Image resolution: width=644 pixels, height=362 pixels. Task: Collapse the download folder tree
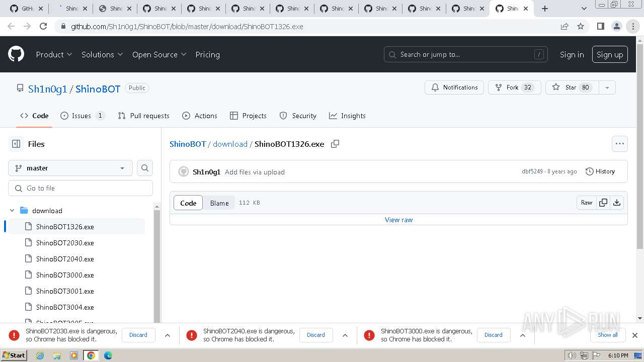pos(12,211)
